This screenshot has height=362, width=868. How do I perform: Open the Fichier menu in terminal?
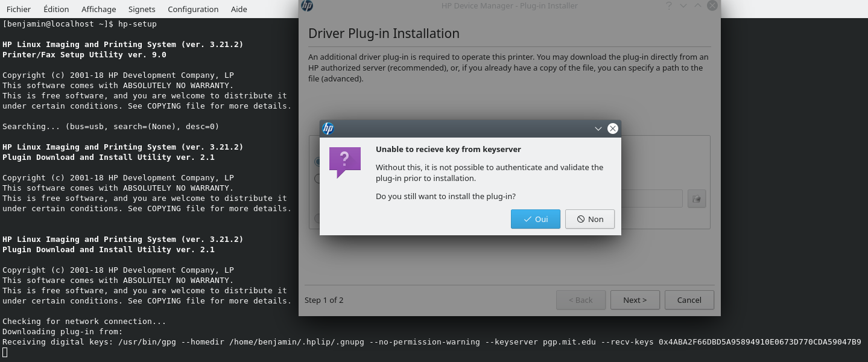19,9
